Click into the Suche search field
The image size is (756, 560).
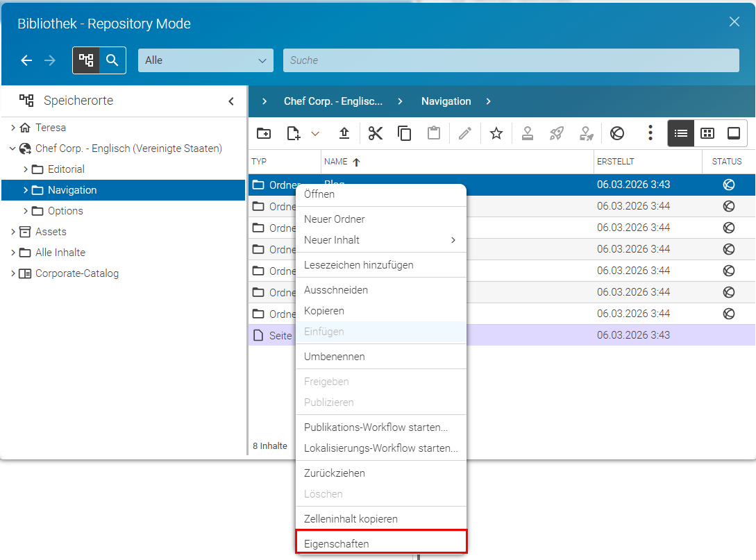point(511,60)
